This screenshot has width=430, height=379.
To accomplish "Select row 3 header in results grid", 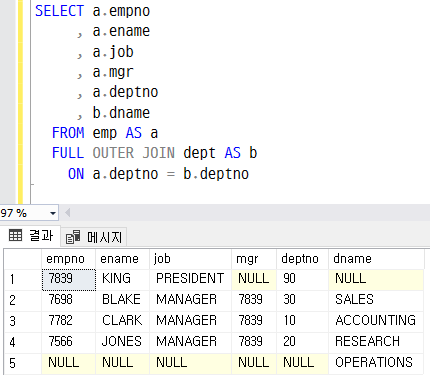I will click(x=23, y=322).
